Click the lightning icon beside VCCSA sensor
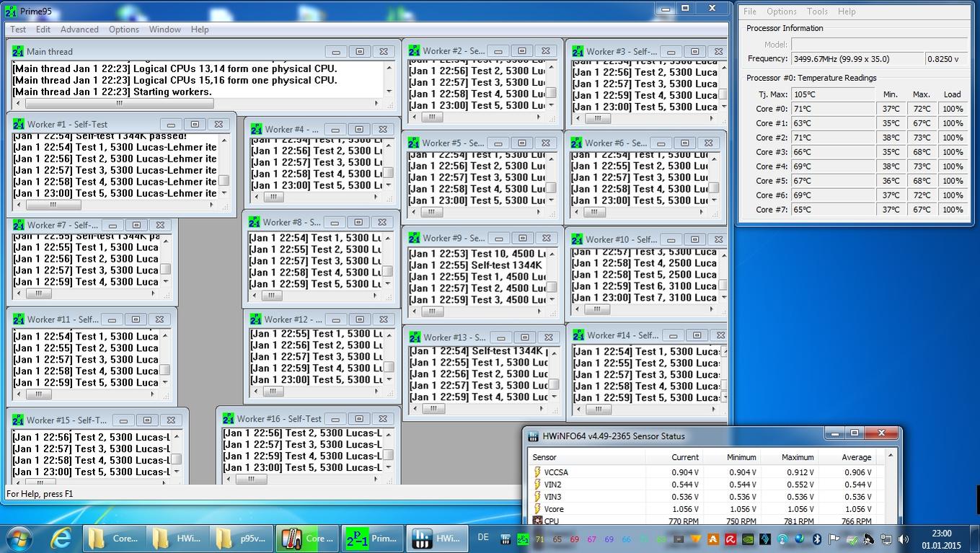The image size is (980, 553). click(x=537, y=472)
